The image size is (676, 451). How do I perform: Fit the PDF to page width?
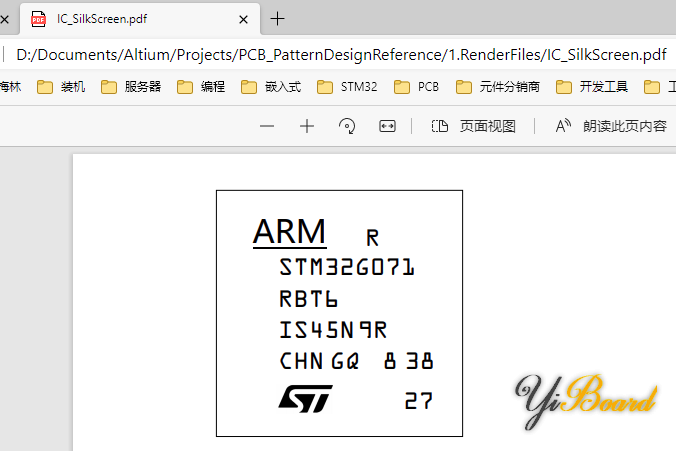click(x=387, y=126)
